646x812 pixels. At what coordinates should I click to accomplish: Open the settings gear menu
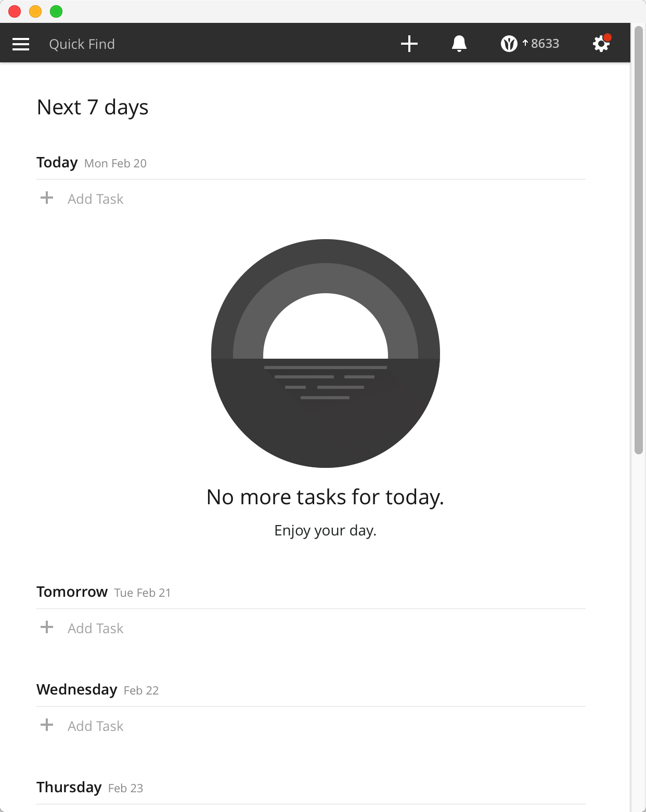click(x=601, y=44)
